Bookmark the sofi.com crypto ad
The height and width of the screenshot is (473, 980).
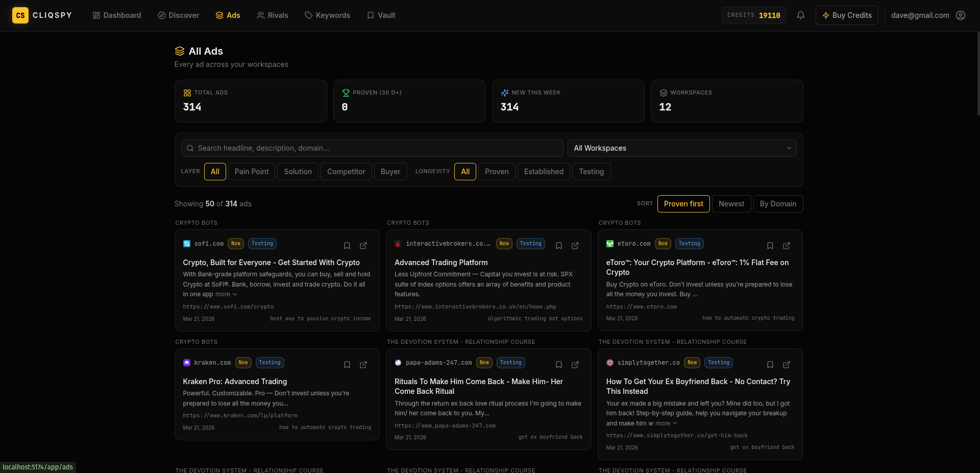pyautogui.click(x=347, y=246)
